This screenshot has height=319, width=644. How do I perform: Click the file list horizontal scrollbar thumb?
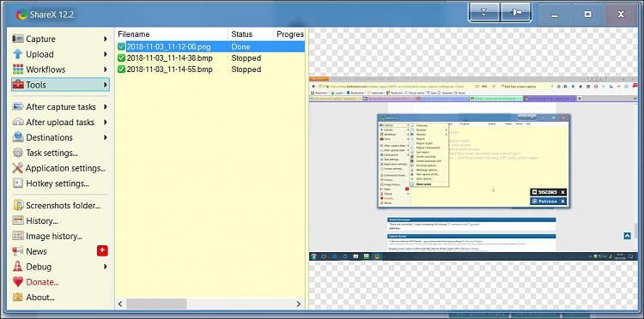coord(156,304)
